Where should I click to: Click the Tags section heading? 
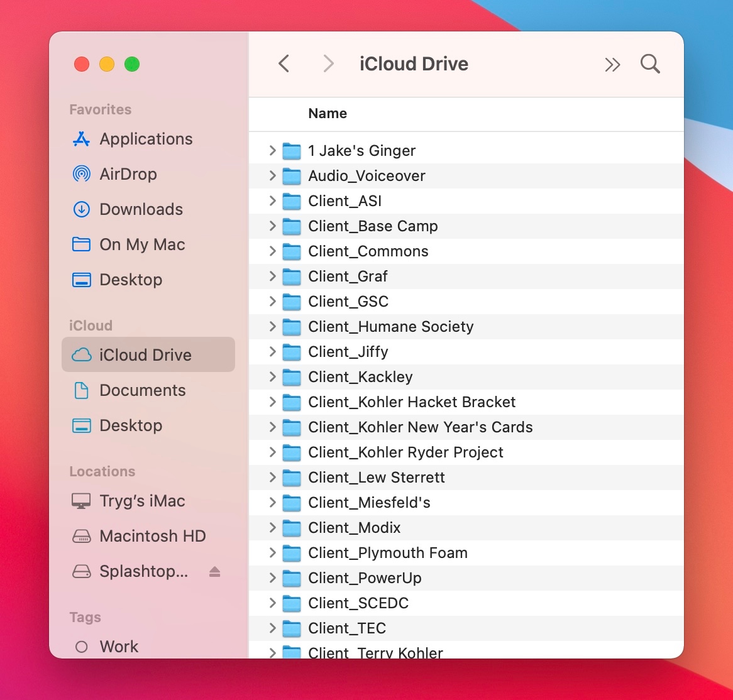coord(85,617)
